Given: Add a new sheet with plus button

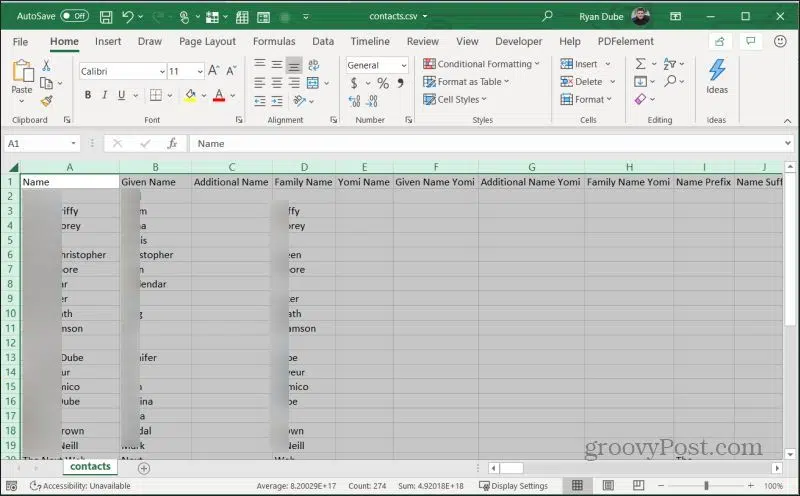Looking at the screenshot, I should click(144, 468).
